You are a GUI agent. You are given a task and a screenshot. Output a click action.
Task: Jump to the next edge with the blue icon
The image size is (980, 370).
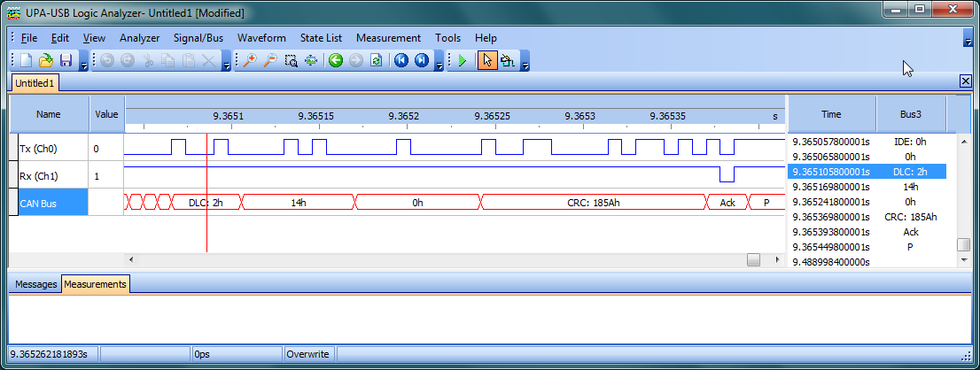[422, 60]
